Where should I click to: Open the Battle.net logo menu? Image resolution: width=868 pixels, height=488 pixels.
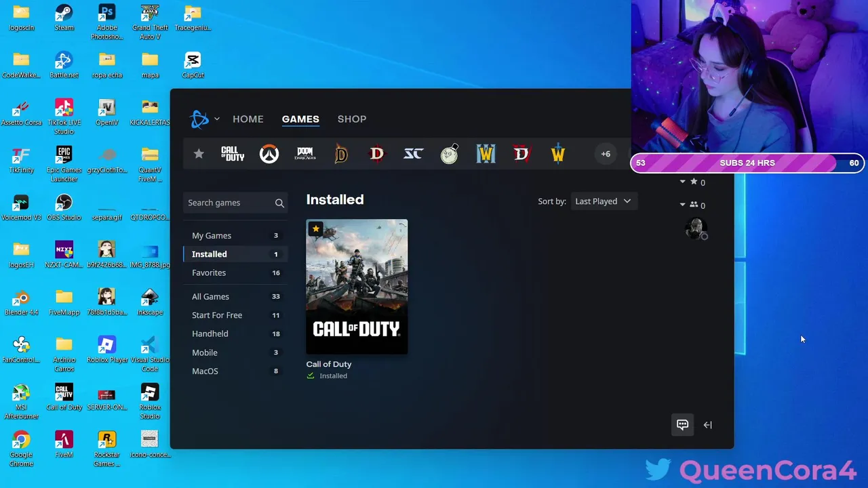click(x=199, y=119)
